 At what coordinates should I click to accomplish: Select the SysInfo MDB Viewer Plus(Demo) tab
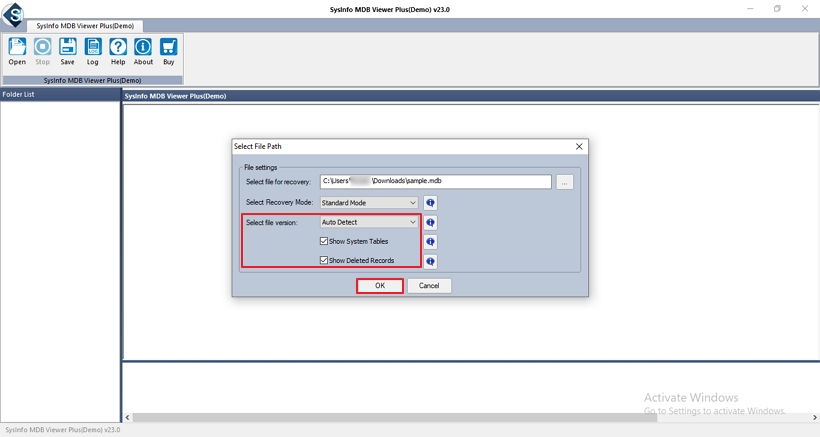click(x=85, y=26)
